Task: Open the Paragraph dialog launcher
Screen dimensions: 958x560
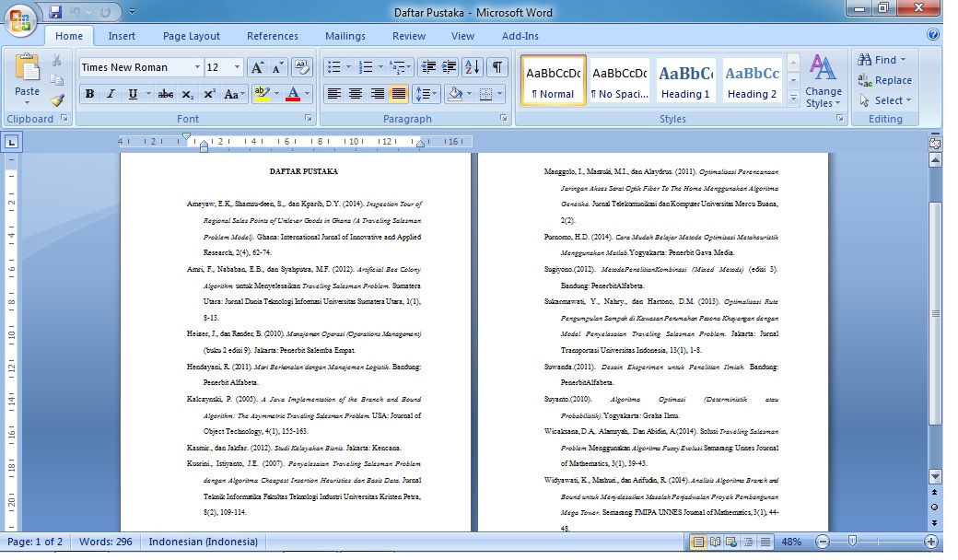Action: (504, 119)
